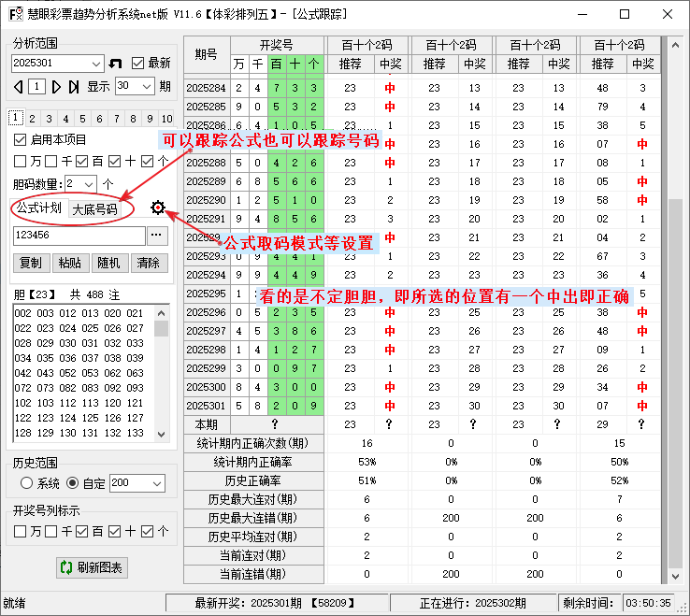Click the ellipsis browse button beside 123456
The image size is (690, 616).
[x=157, y=236]
